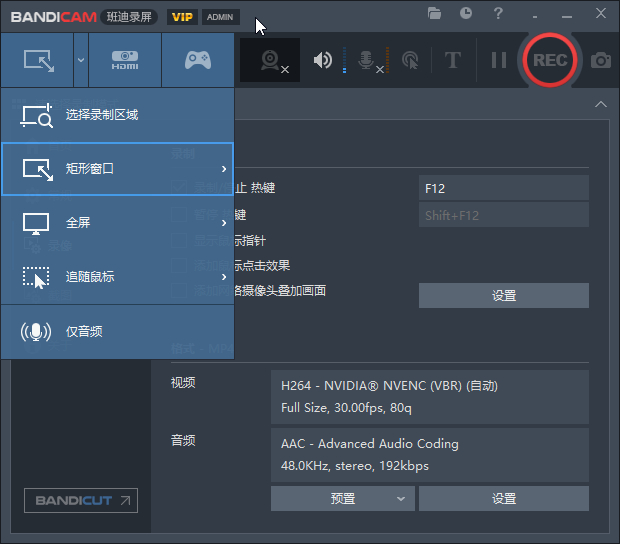This screenshot has width=620, height=544.
Task: Choose 仅音频 menu item
Action: 118,332
